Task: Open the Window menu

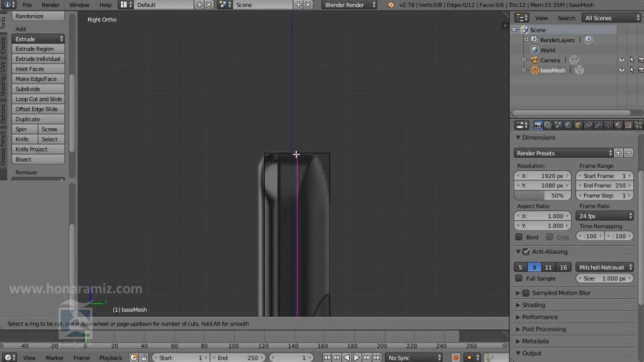Action: (x=79, y=5)
